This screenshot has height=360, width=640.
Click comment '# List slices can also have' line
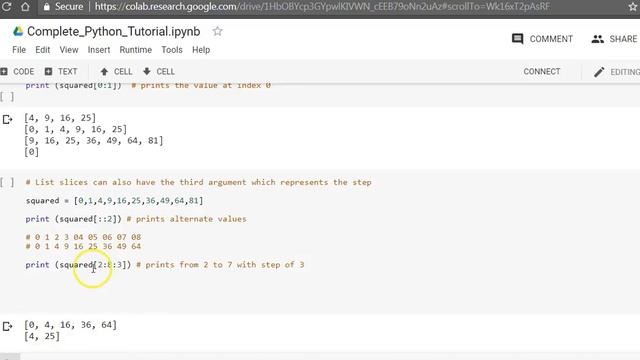tap(198, 182)
